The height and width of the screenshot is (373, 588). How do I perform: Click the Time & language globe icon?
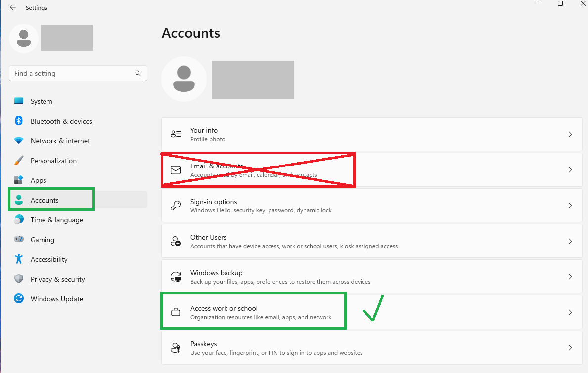pyautogui.click(x=19, y=219)
